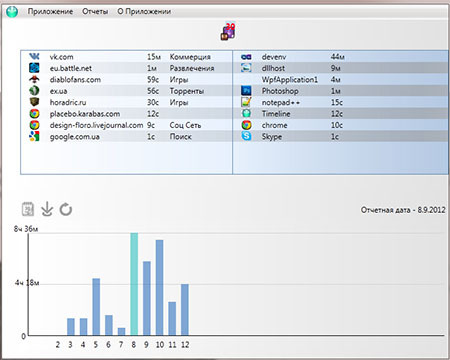Click Chrome icon next to design-floro.livejournal.com
Viewport: 450px width, 360px height.
(34, 125)
